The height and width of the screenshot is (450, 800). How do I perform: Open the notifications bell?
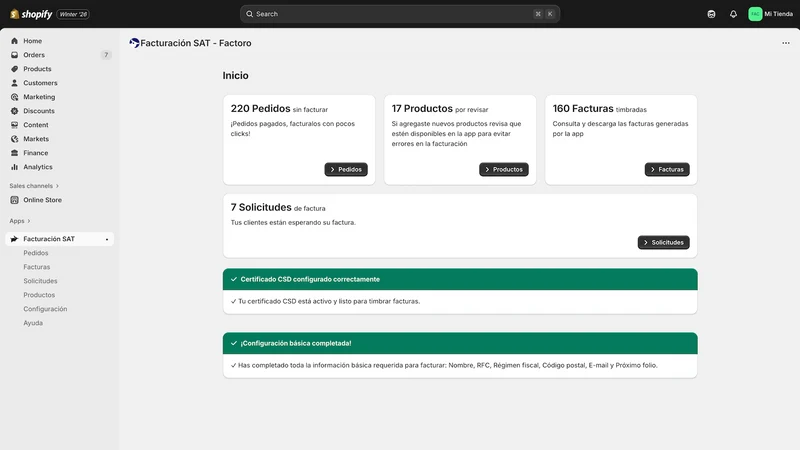733,14
